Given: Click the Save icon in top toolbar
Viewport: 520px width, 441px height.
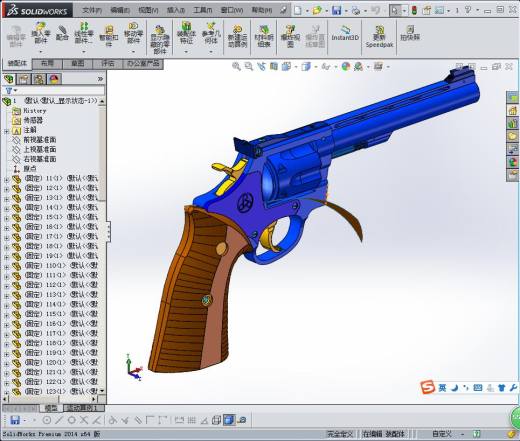Looking at the screenshot, I should click(336, 11).
